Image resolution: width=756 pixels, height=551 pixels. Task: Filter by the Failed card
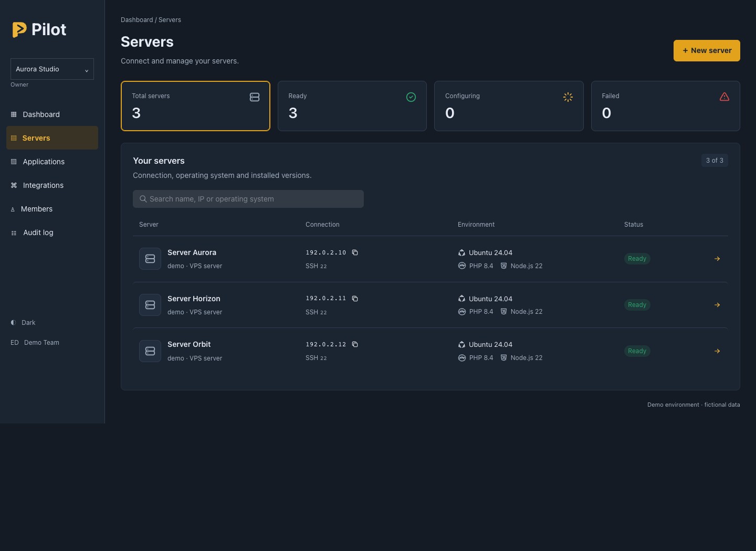coord(665,106)
